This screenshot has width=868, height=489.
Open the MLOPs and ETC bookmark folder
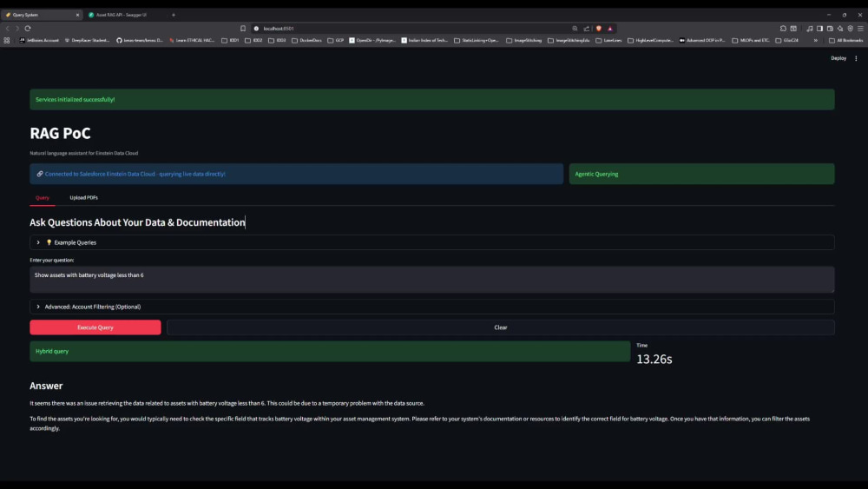pyautogui.click(x=751, y=41)
